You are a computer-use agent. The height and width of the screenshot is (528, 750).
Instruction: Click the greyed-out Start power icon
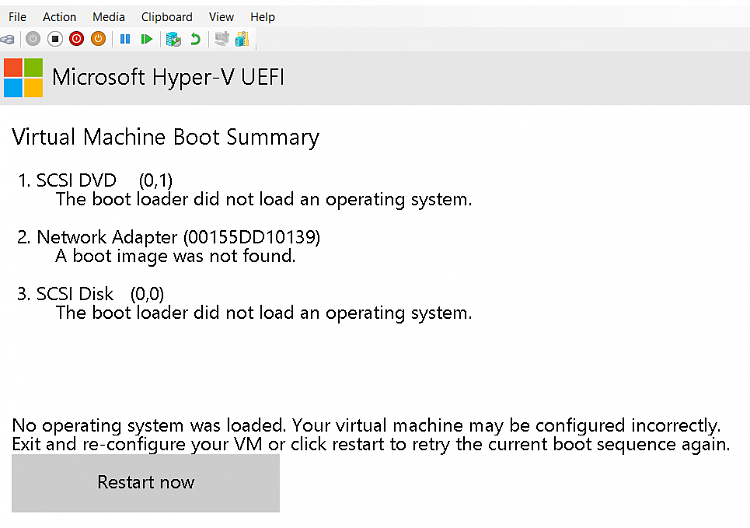(33, 39)
